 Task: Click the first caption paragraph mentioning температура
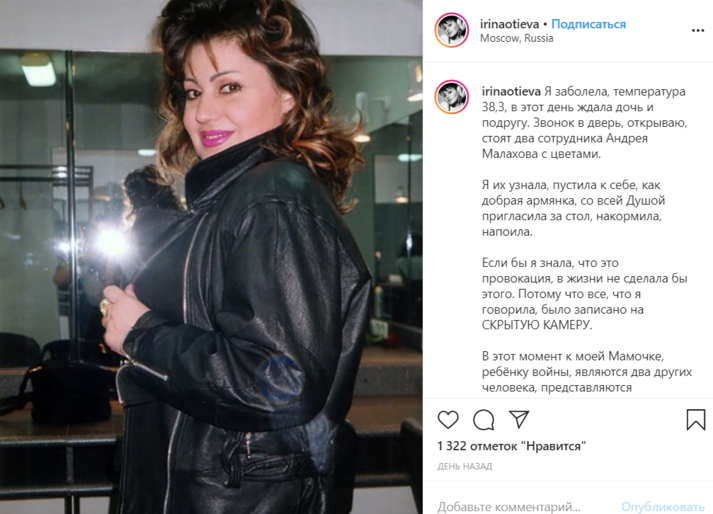point(584,123)
